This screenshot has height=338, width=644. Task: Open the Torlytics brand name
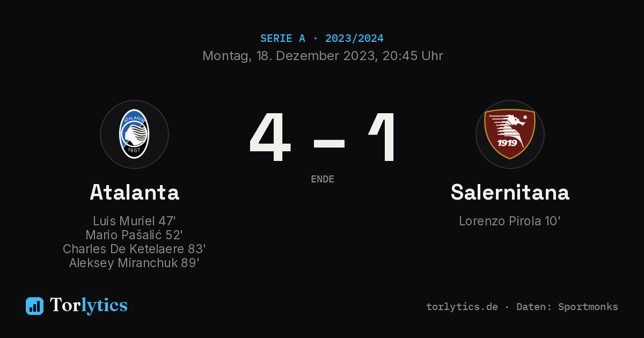tap(89, 305)
